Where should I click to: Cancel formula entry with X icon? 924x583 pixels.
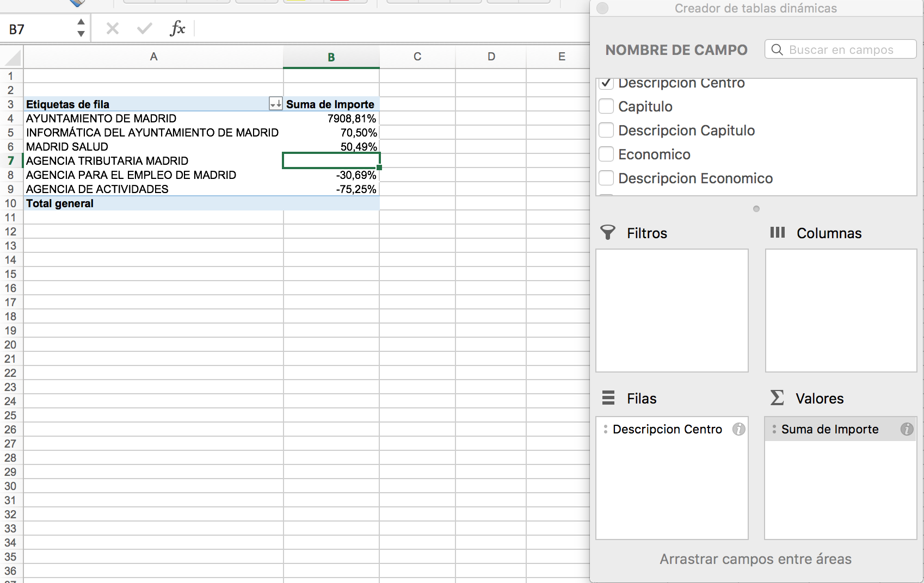[113, 28]
